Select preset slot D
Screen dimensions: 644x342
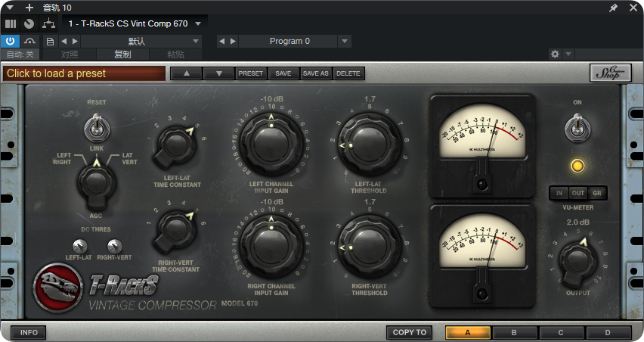pos(608,333)
